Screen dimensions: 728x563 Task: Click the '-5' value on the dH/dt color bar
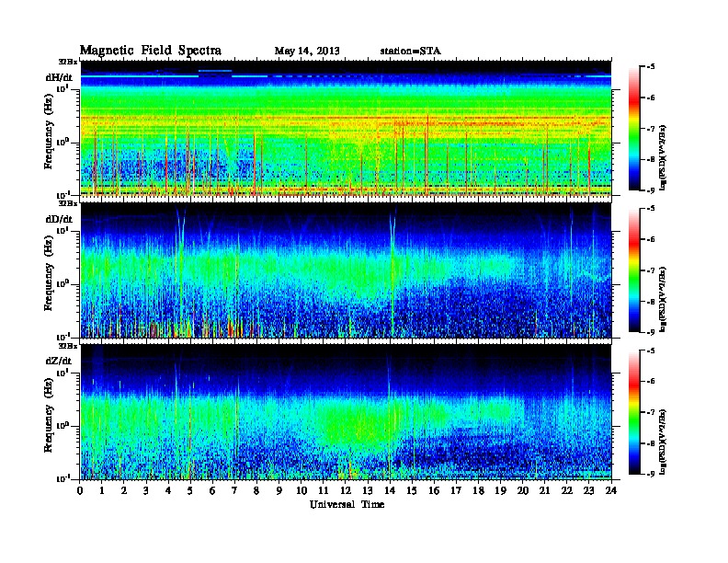[x=650, y=67]
